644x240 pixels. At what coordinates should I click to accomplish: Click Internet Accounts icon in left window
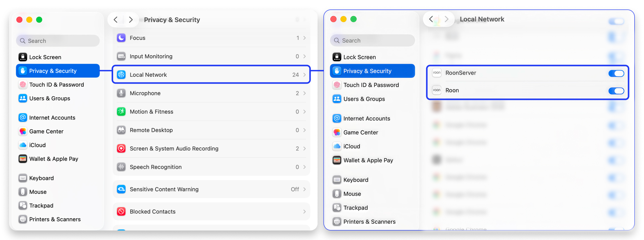[23, 117]
